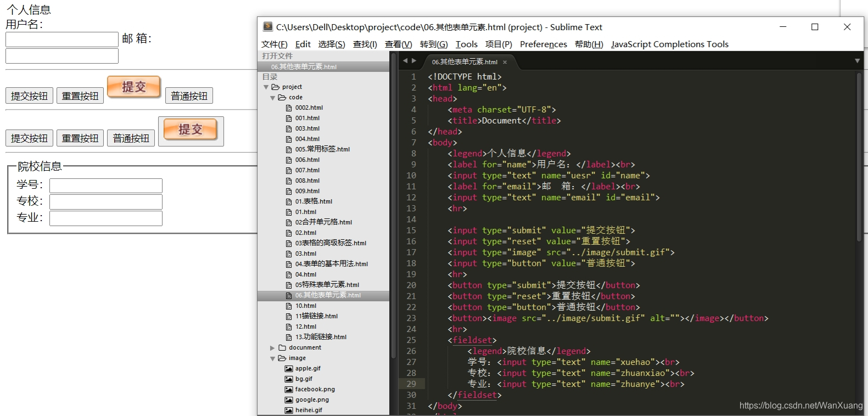
Task: Click the 用户名 text input field
Action: pyautogui.click(x=62, y=40)
